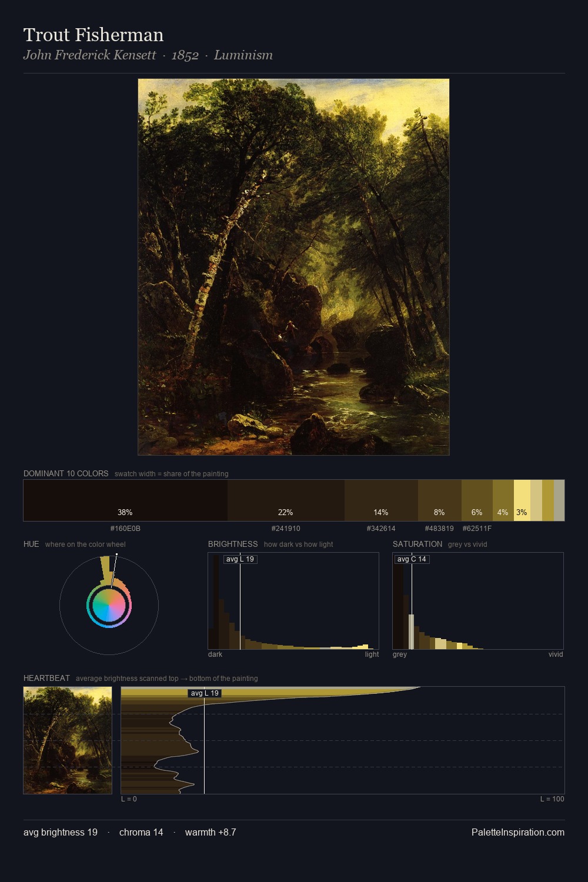Click the footer "warmth +8.7" stat

211,832
